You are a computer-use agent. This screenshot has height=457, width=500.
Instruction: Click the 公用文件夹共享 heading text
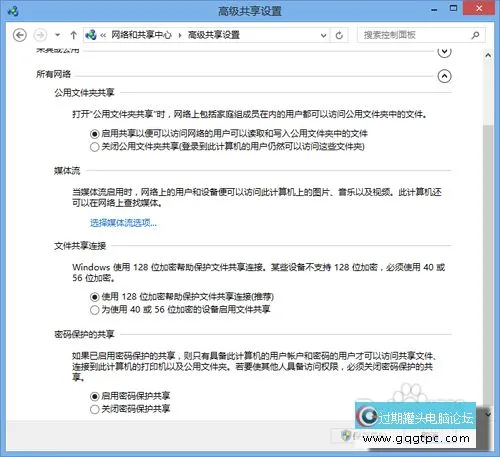tap(84, 92)
